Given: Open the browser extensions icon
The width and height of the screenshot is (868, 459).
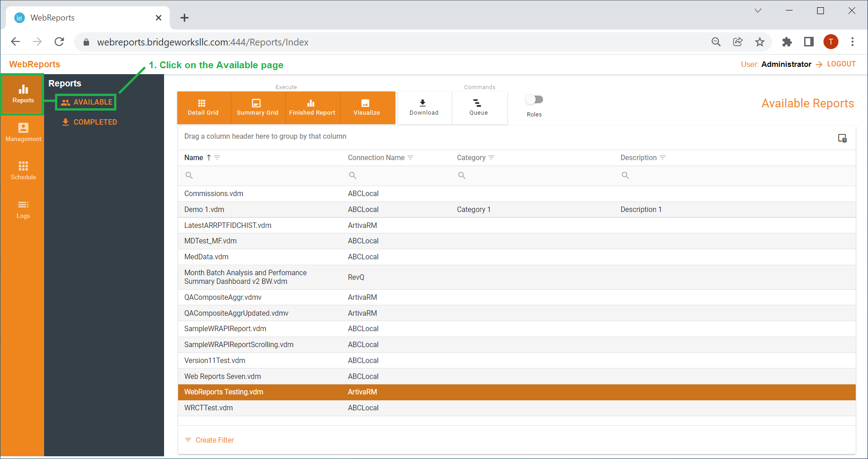Looking at the screenshot, I should click(787, 42).
